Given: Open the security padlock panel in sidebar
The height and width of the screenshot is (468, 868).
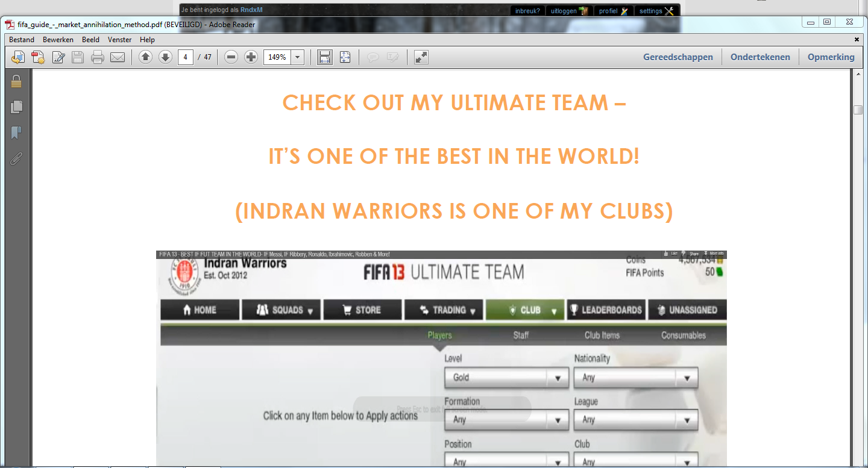Looking at the screenshot, I should (16, 81).
